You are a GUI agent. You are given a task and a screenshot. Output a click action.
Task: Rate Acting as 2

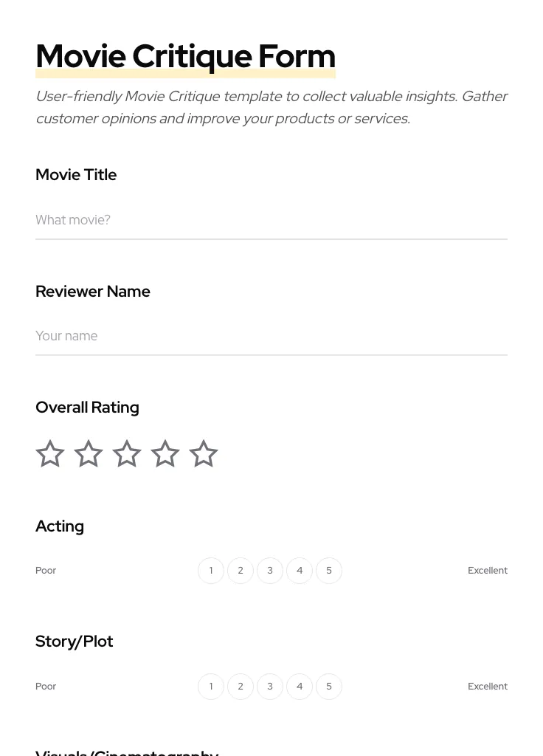241,570
